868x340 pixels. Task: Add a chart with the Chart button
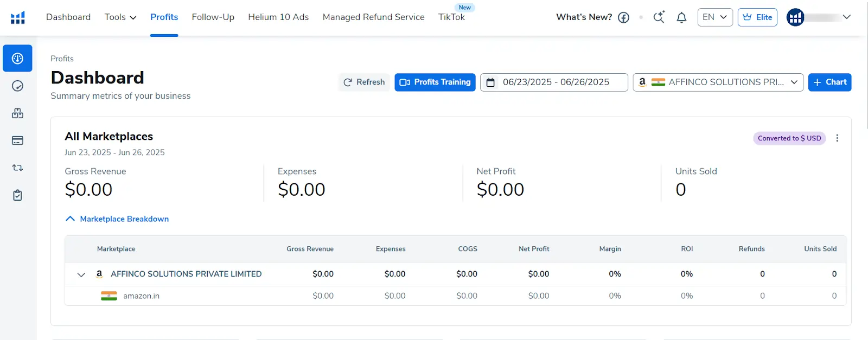[x=830, y=82]
